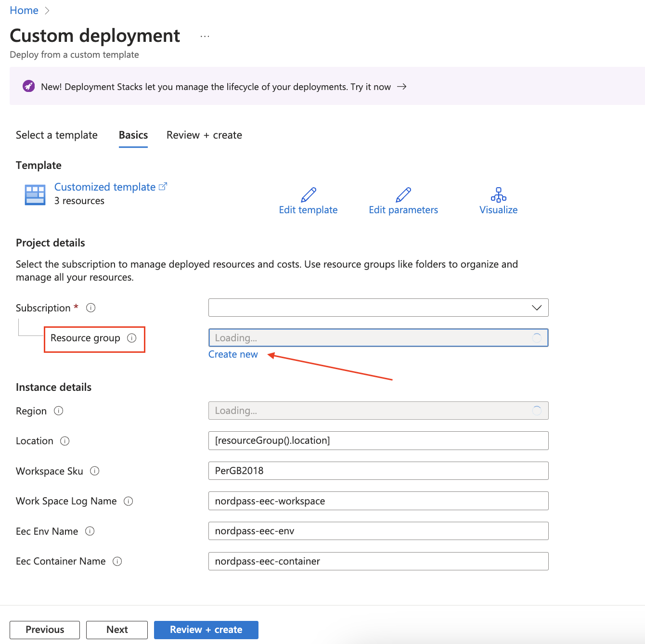645x644 pixels.
Task: Open the ellipsis menu beside Custom deployment
Action: (205, 37)
